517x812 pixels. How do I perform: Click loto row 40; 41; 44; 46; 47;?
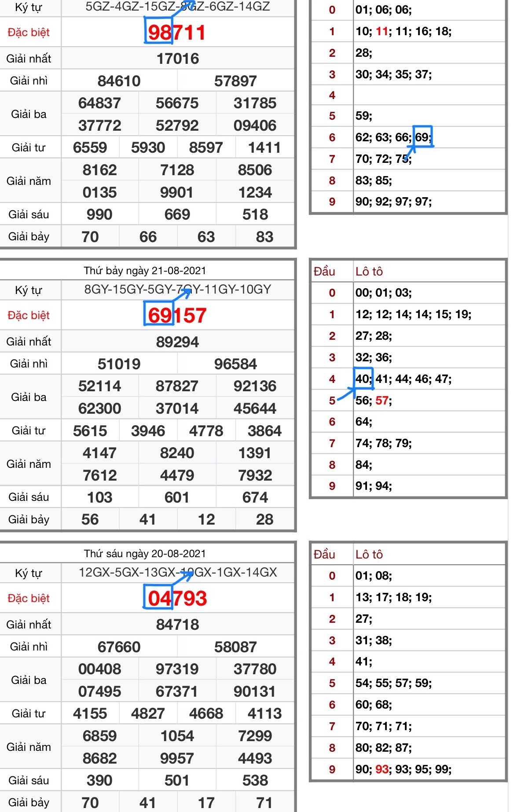pos(403,379)
